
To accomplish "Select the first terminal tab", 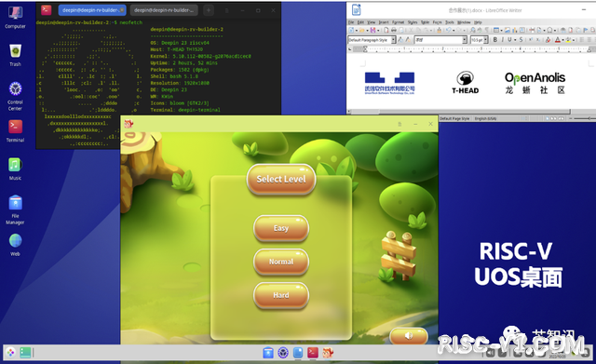I will (92, 10).
